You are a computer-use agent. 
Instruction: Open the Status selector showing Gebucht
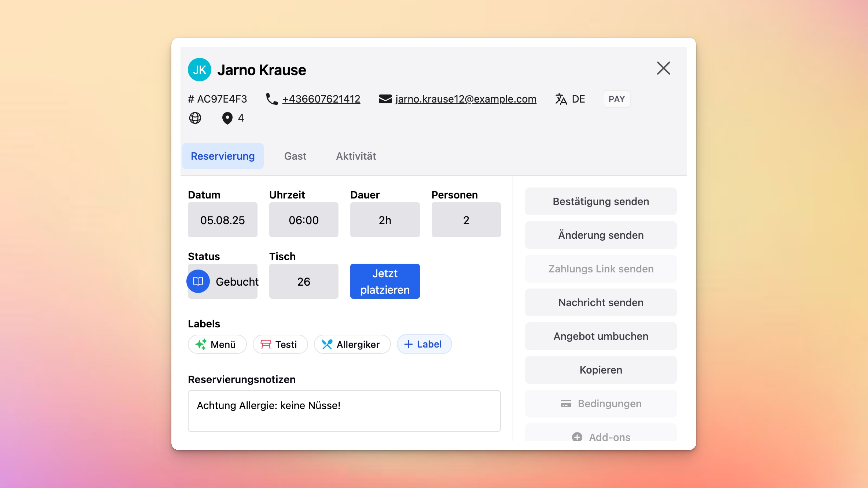point(223,281)
